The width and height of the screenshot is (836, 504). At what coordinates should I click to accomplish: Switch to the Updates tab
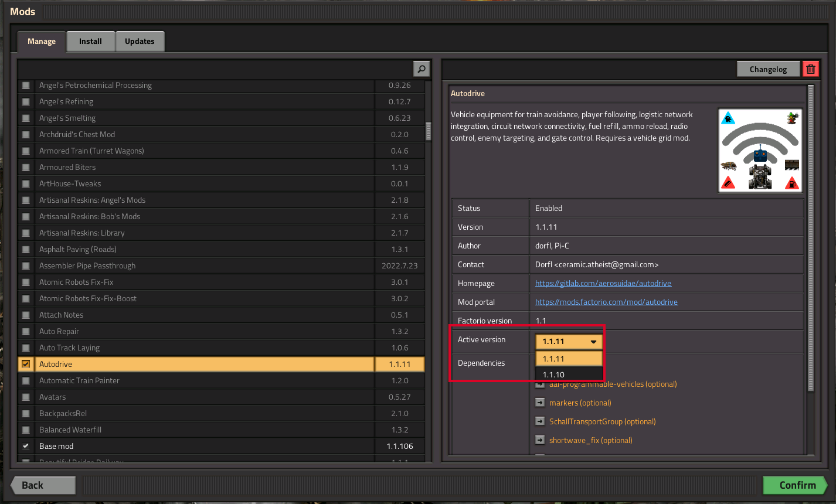(140, 41)
